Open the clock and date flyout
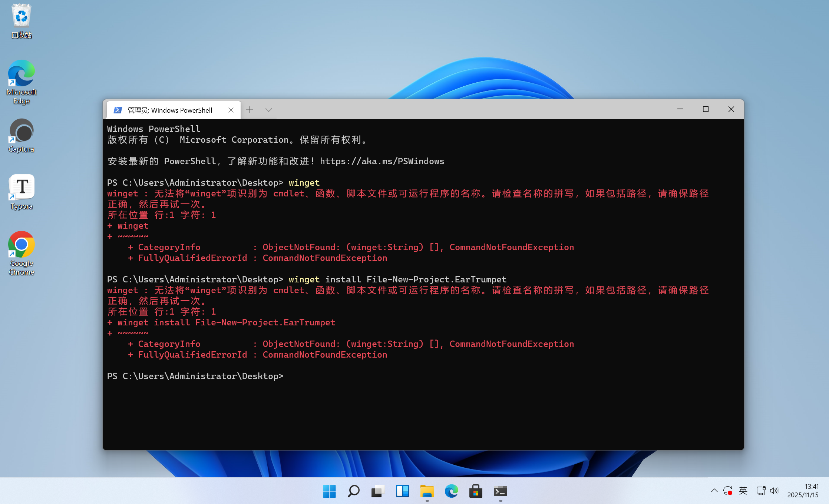The image size is (829, 504). click(x=803, y=491)
